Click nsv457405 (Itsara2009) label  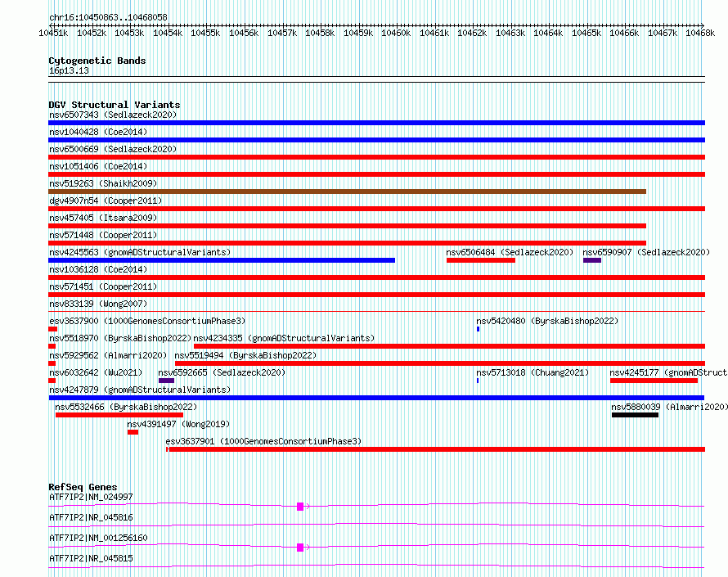(x=103, y=218)
